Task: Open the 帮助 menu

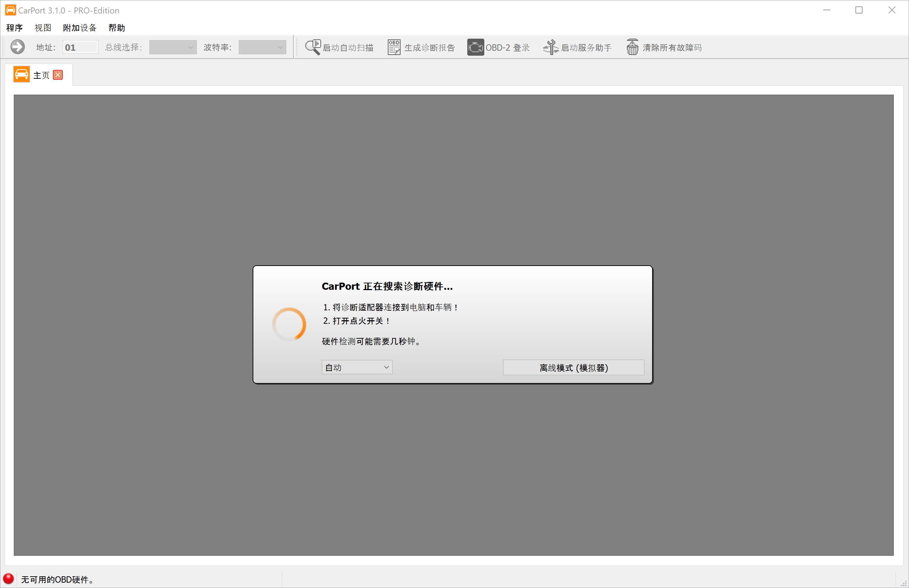Action: point(116,28)
